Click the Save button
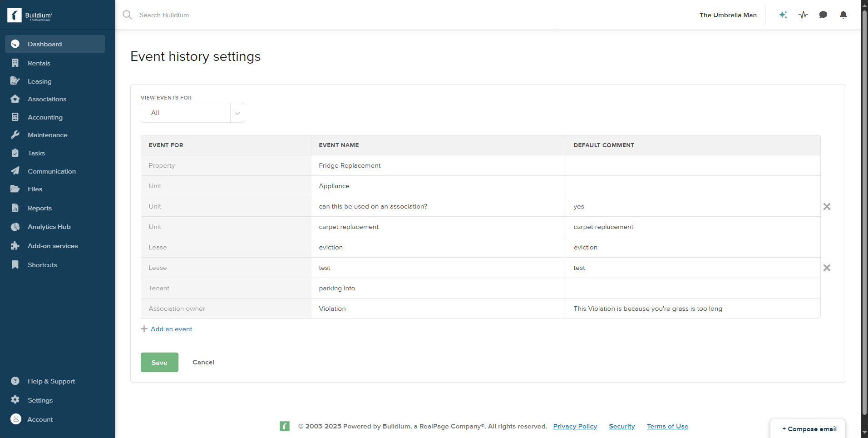Image resolution: width=868 pixels, height=438 pixels. 159,363
